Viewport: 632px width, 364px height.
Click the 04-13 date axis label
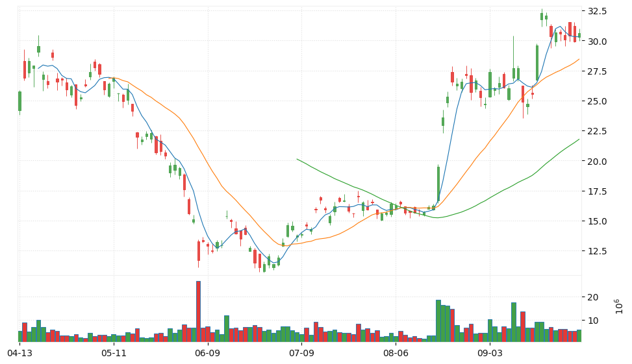point(19,353)
